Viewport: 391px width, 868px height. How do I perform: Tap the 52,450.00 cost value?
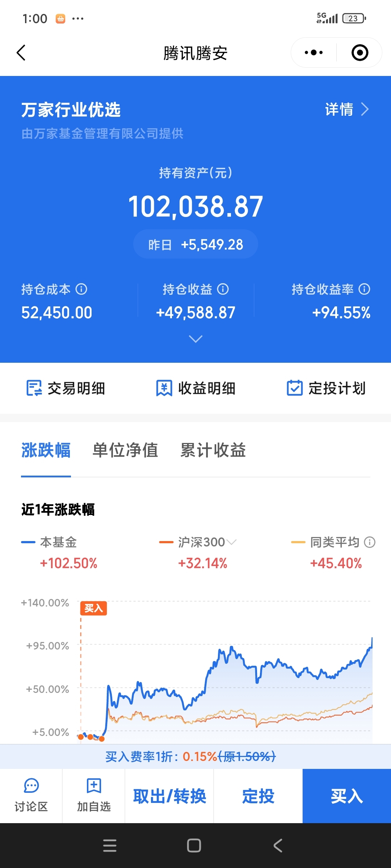pos(57,313)
